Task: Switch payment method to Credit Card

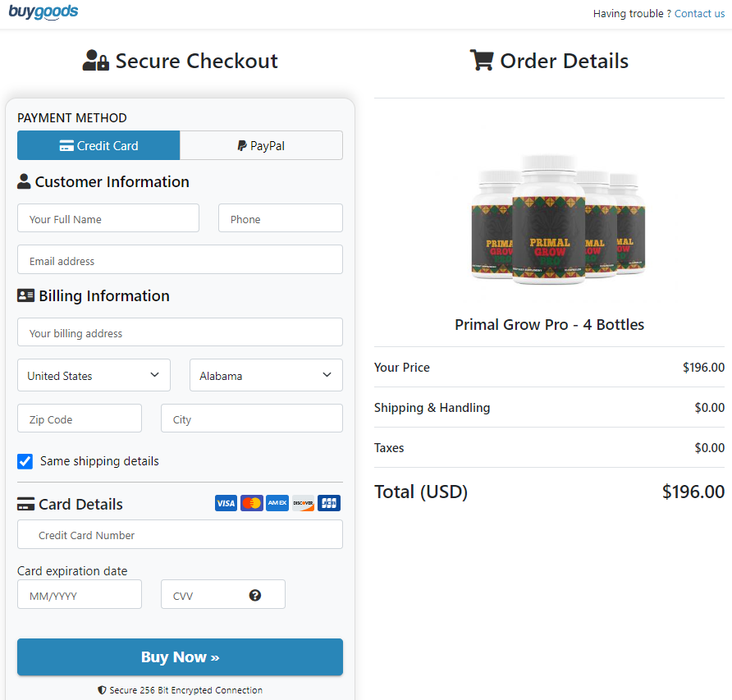Action: 98,145
